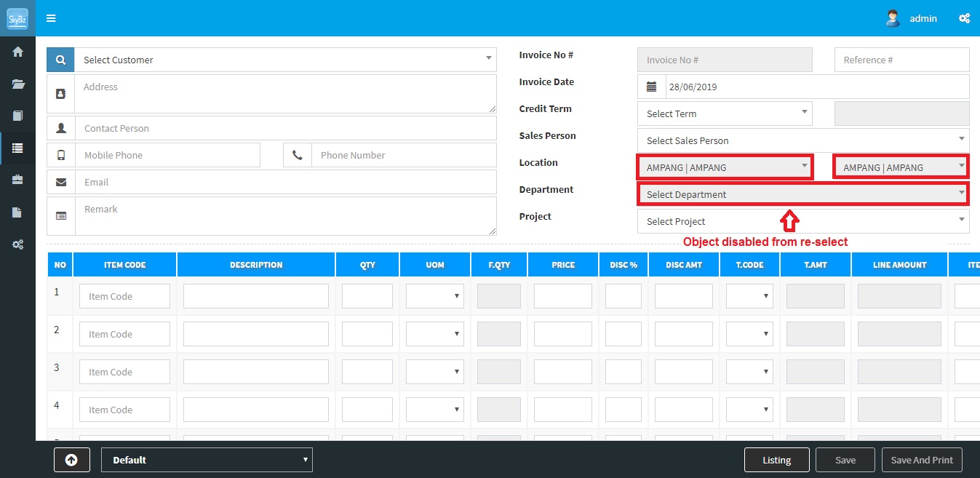Open the list icon in sidebar
Screen dimensions: 980x478
click(x=17, y=148)
